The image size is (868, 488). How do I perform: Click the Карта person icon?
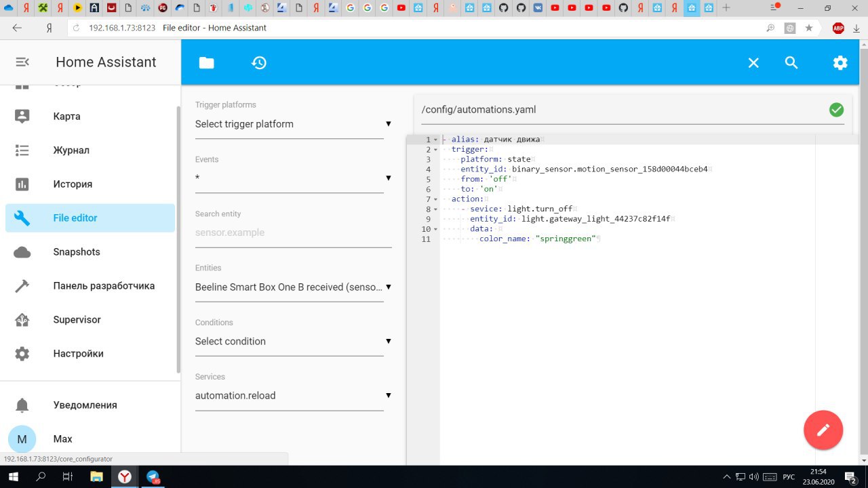[22, 116]
